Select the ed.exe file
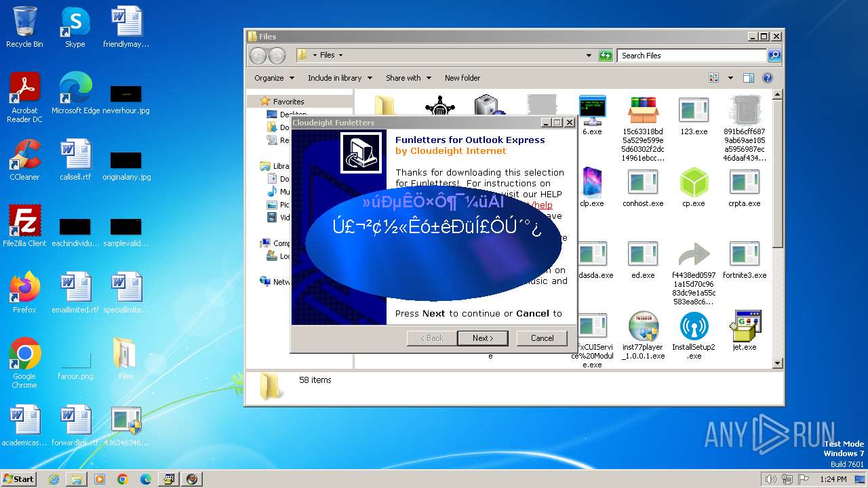Screen dimensions: 868x488 (643, 260)
